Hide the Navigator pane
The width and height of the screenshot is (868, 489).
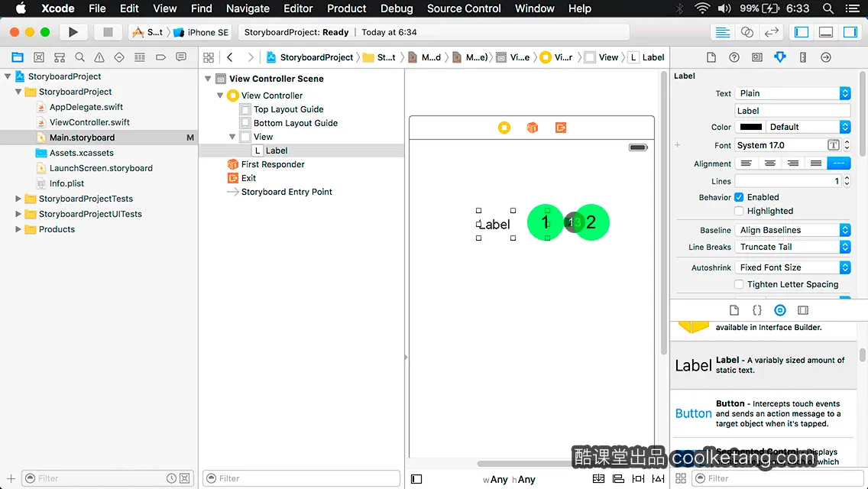[x=802, y=32]
